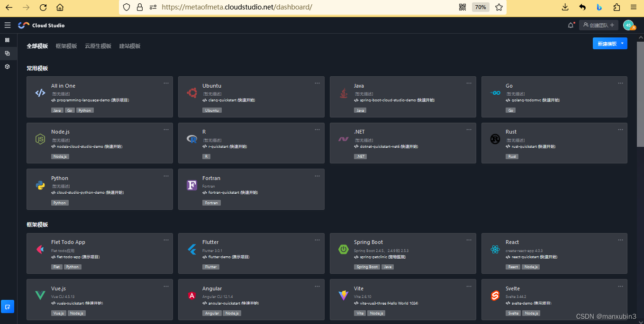
Task: Switch to the 建站模板 tab
Action: pyautogui.click(x=130, y=46)
